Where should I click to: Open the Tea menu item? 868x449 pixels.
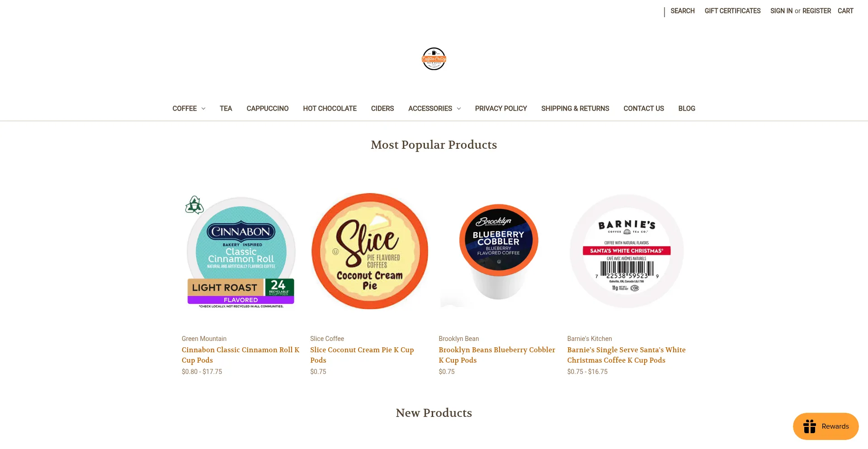[x=226, y=109]
